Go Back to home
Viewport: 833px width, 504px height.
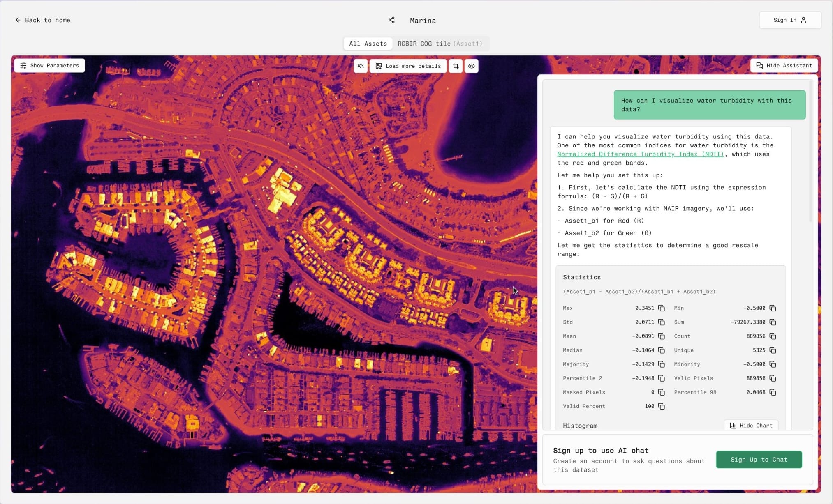pyautogui.click(x=42, y=20)
